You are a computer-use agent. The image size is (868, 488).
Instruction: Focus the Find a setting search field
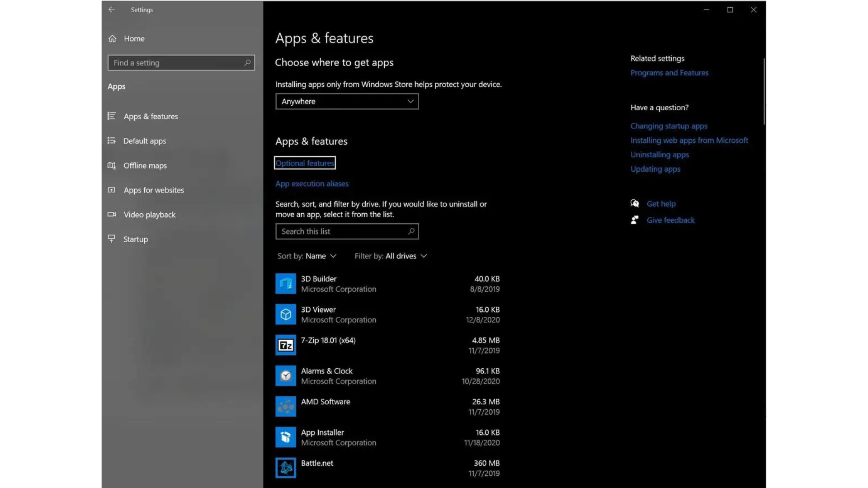pyautogui.click(x=181, y=63)
